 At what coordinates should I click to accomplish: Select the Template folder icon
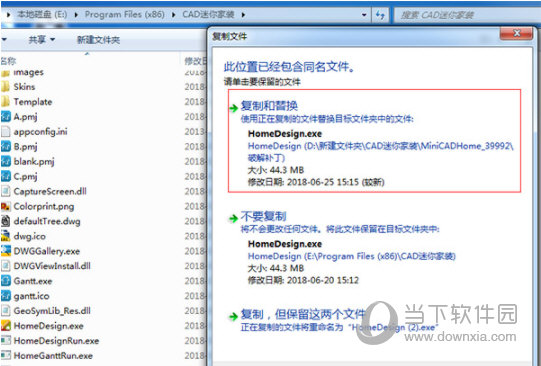pyautogui.click(x=5, y=102)
